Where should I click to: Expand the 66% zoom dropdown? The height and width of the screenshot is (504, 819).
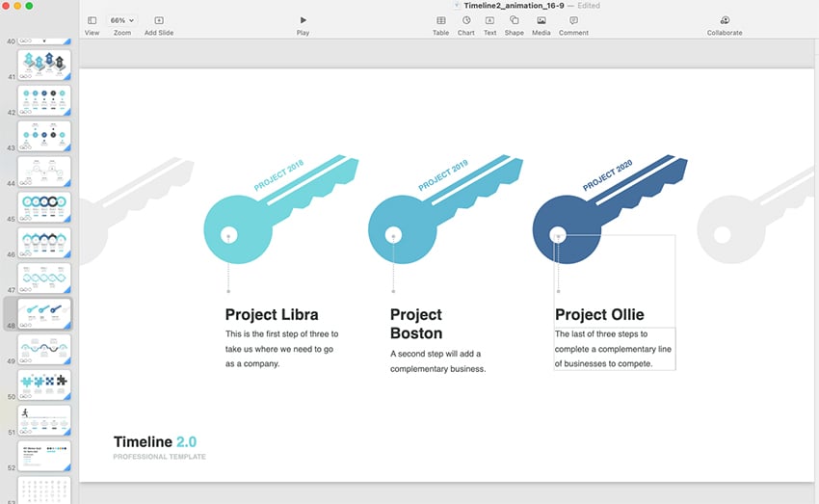[122, 20]
